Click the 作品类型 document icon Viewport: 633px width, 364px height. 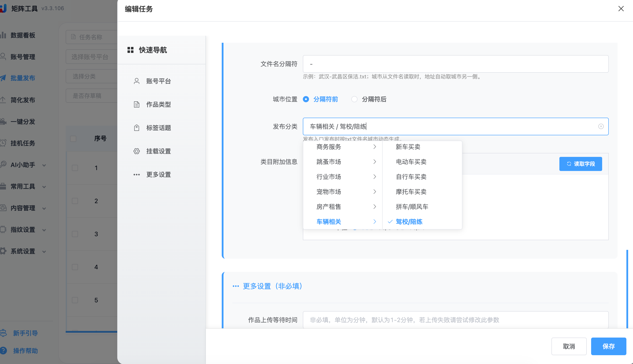coord(136,104)
